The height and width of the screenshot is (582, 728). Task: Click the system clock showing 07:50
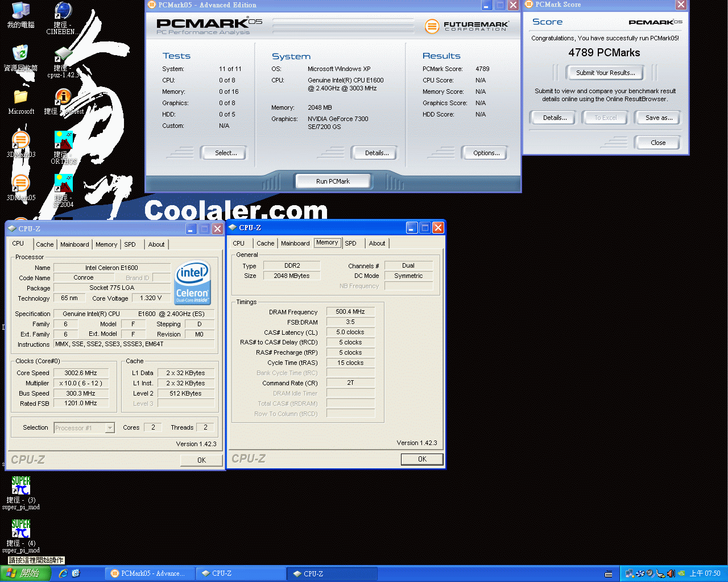(x=705, y=573)
